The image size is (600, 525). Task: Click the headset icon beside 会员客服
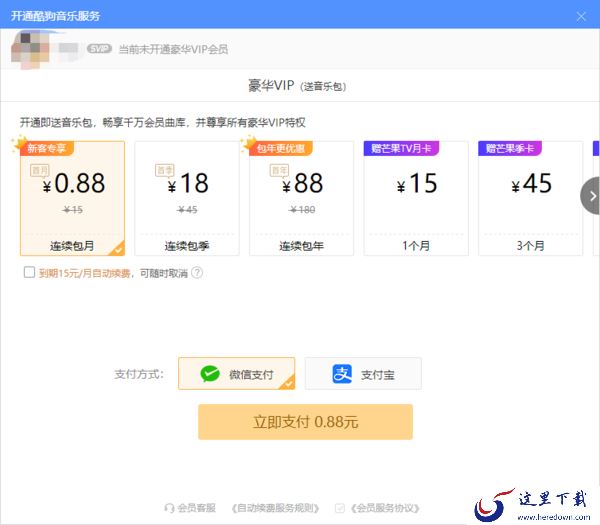[169, 508]
